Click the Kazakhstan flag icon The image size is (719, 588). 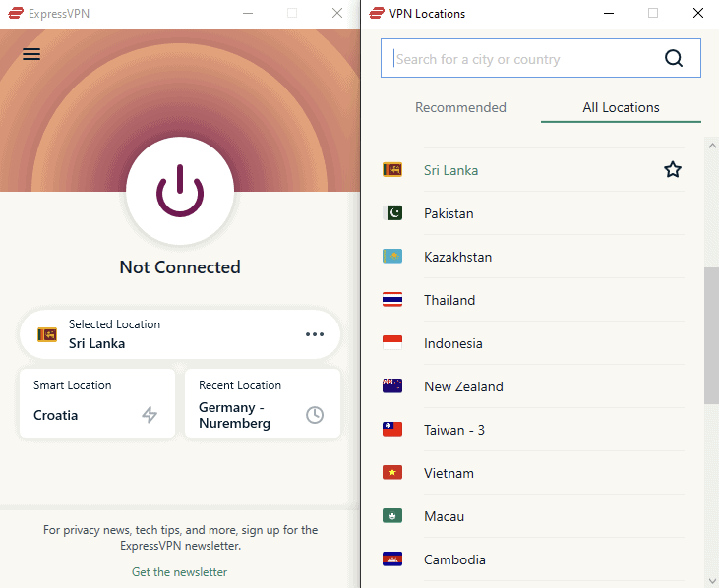pos(392,257)
